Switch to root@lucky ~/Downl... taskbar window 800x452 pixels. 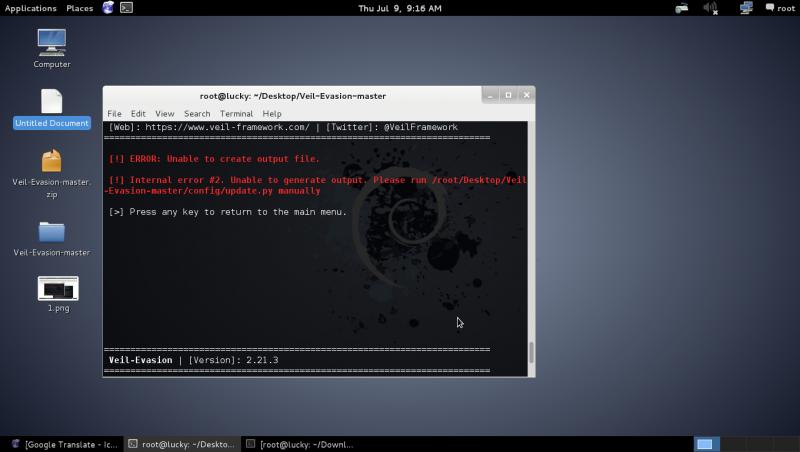(300, 444)
